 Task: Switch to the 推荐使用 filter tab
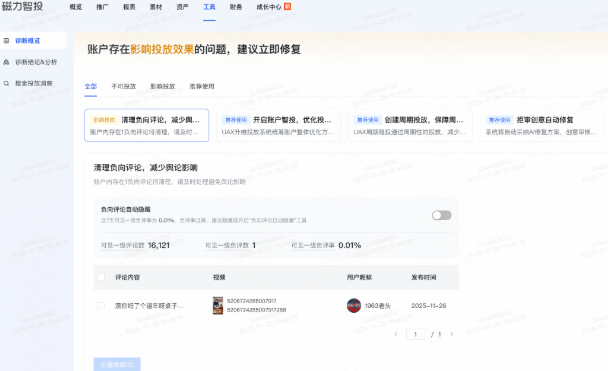click(202, 86)
